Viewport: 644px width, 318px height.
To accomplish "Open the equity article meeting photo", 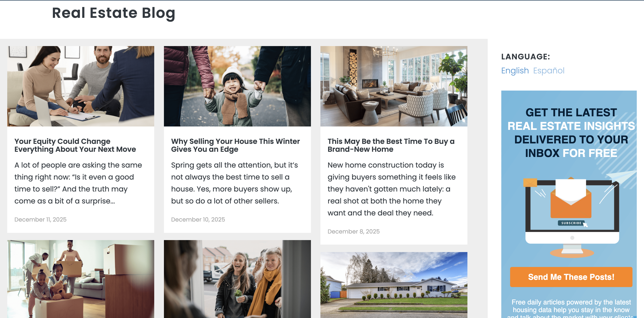I will click(80, 86).
